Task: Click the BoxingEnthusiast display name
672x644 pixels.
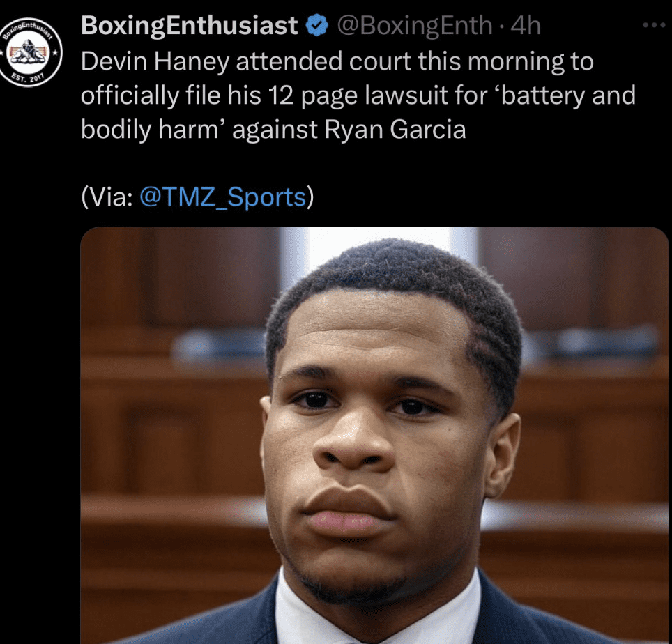Action: point(190,26)
